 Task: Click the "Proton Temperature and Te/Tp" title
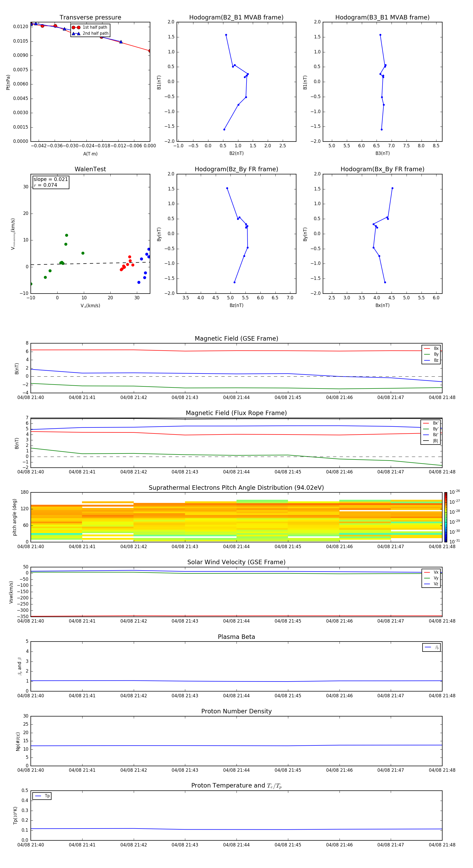[x=236, y=786]
